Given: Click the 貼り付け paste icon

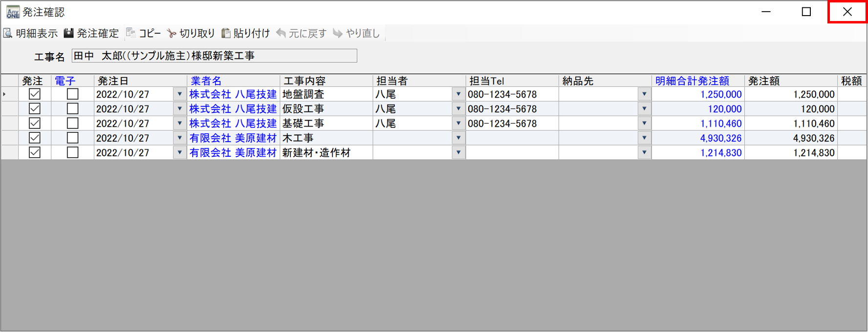Looking at the screenshot, I should 226,33.
